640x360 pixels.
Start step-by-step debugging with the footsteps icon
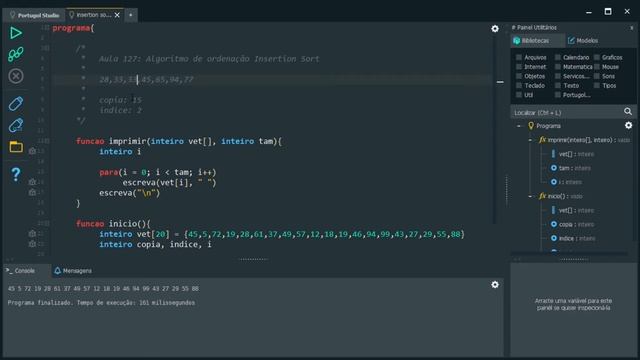click(16, 54)
